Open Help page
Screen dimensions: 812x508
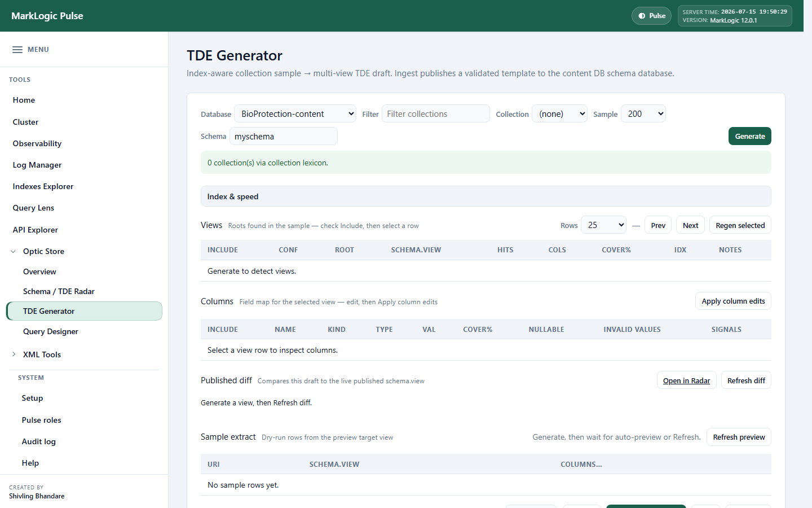point(30,463)
